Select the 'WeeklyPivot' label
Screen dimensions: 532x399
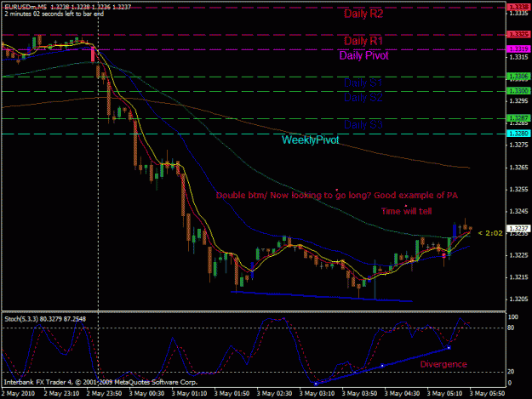click(311, 140)
